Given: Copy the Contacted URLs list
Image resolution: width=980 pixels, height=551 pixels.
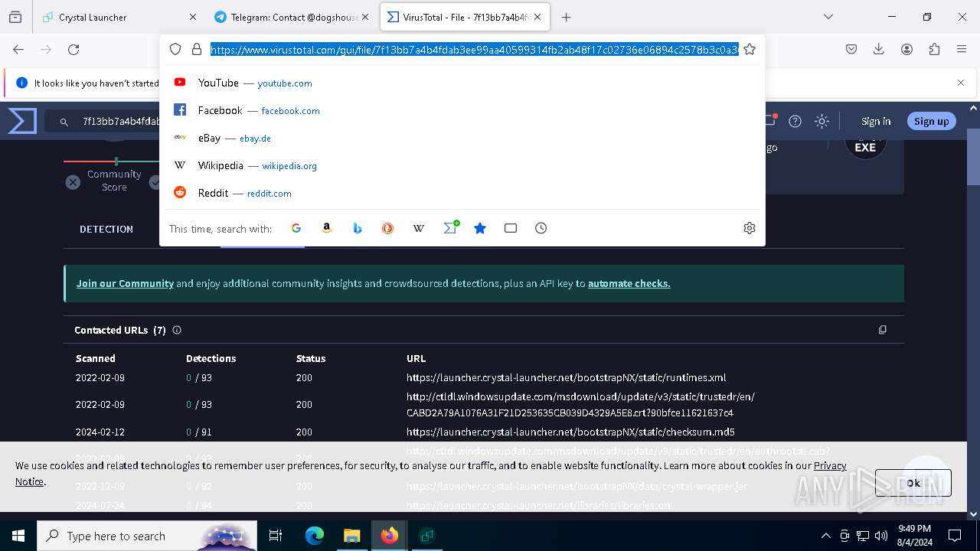Looking at the screenshot, I should (x=882, y=330).
